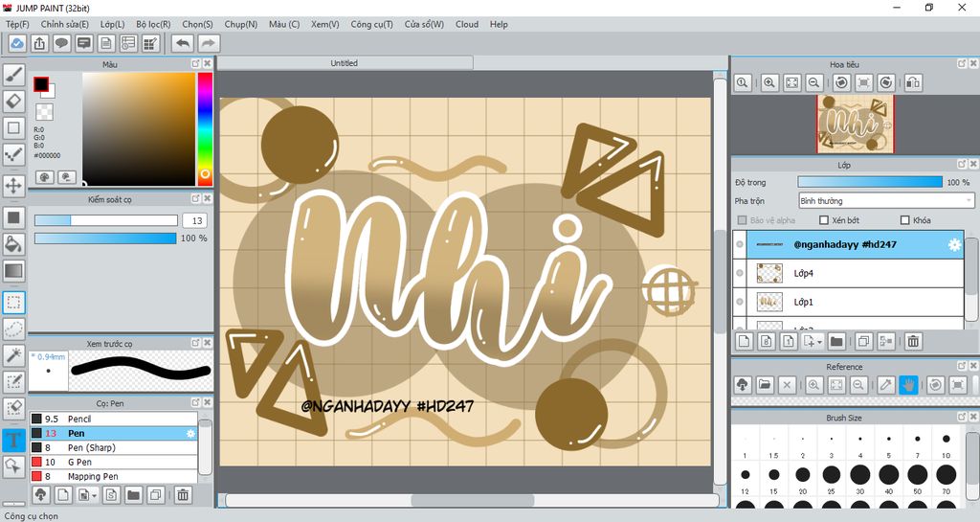Image resolution: width=980 pixels, height=522 pixels.
Task: Undock the Brush Size panel
Action: coord(962,417)
